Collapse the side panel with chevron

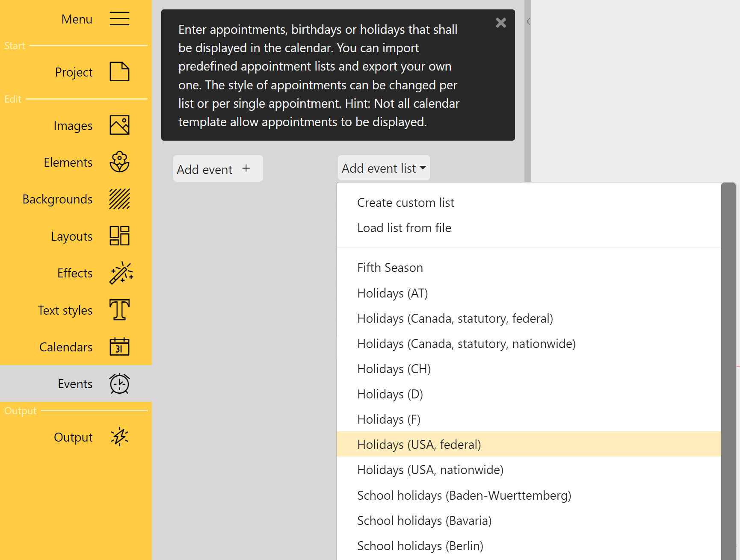528,21
